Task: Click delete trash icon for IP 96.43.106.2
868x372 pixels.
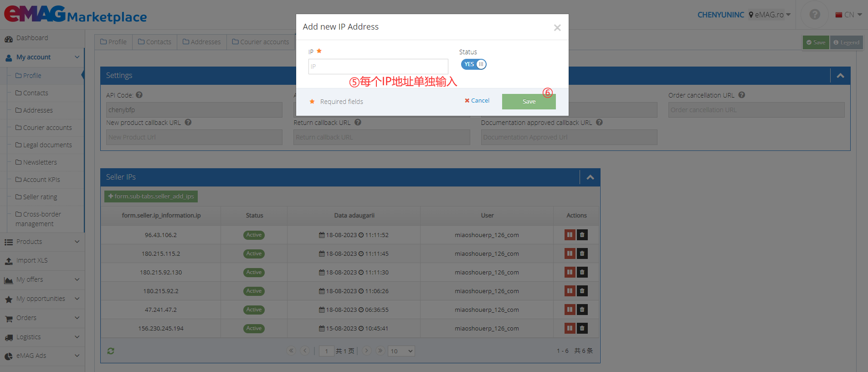Action: pyautogui.click(x=582, y=235)
